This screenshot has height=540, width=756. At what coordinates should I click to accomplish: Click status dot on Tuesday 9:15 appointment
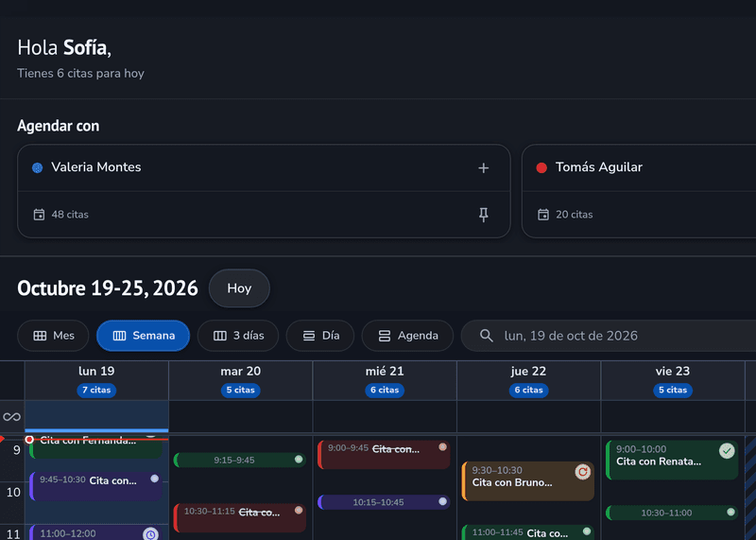point(299,459)
